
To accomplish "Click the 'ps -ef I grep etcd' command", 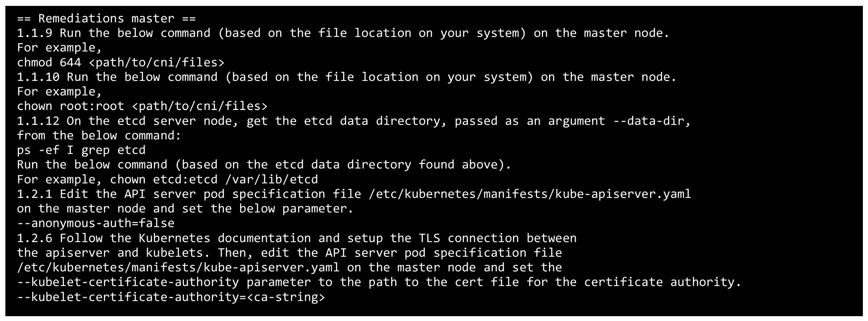I will (81, 150).
